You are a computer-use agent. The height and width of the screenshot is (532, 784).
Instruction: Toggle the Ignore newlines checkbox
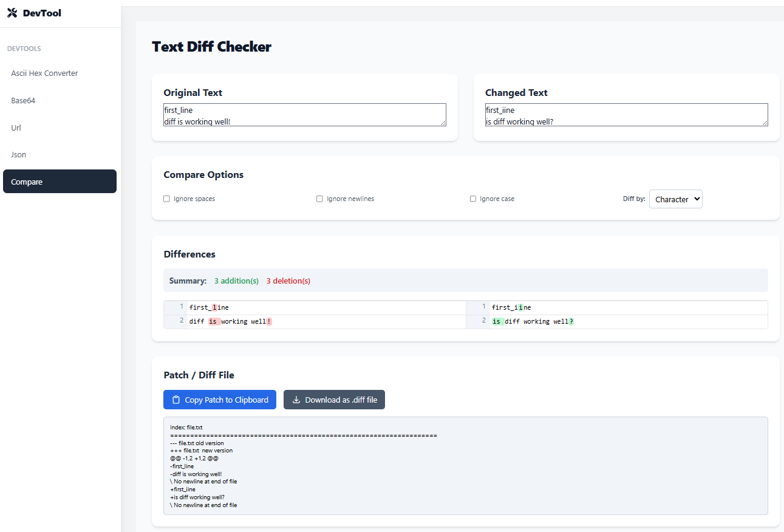tap(319, 199)
